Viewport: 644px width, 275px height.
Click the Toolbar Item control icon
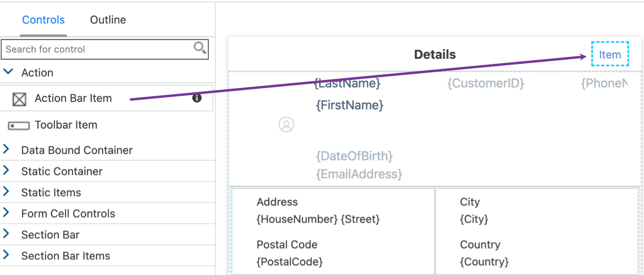[x=19, y=126]
